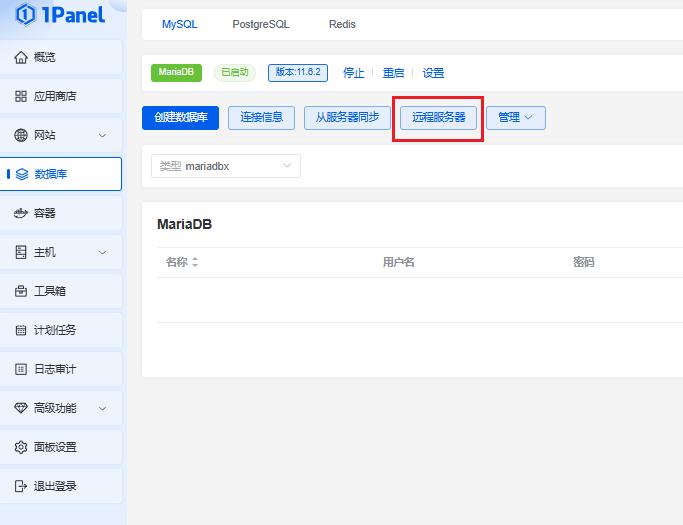Image resolution: width=683 pixels, height=525 pixels.
Task: Select 应用商店 in the sidebar
Action: [x=61, y=96]
